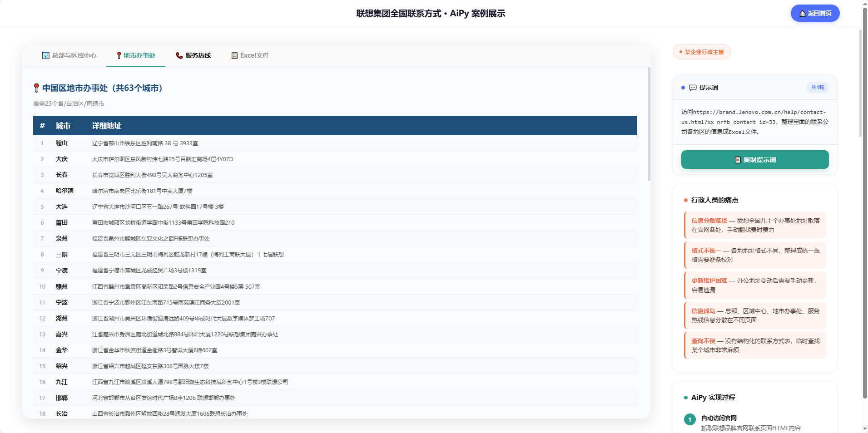
Task: Click the 信息孤岛 pain point card
Action: click(755, 315)
